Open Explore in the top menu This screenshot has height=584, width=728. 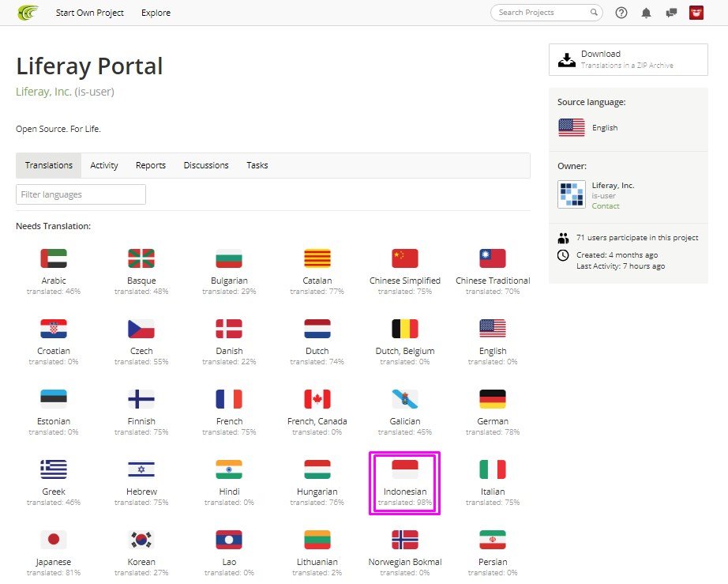pyautogui.click(x=156, y=13)
